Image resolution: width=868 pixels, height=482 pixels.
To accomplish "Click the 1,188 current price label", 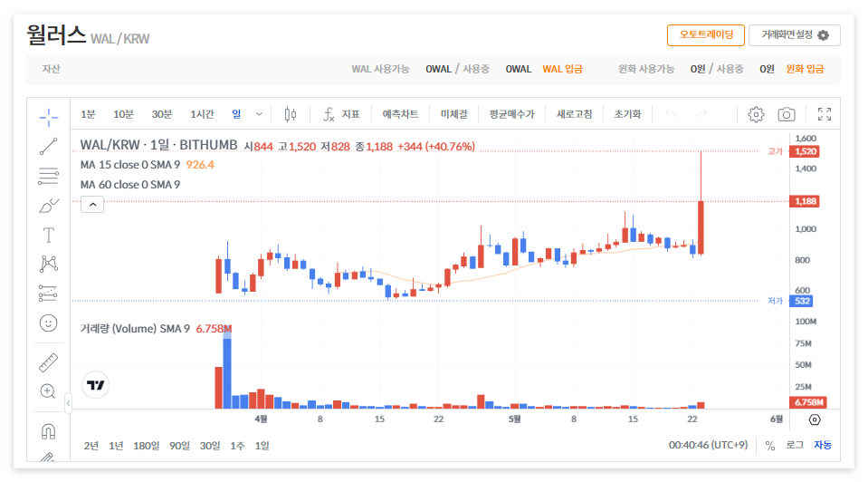I will pyautogui.click(x=805, y=201).
